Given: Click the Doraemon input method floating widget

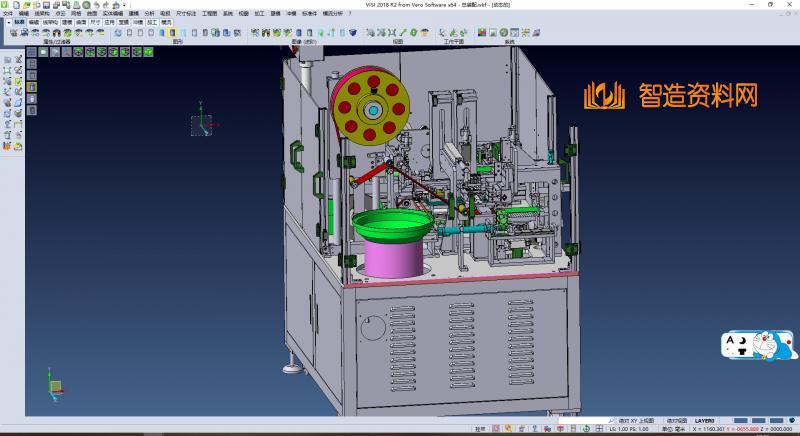Looking at the screenshot, I should click(x=759, y=346).
